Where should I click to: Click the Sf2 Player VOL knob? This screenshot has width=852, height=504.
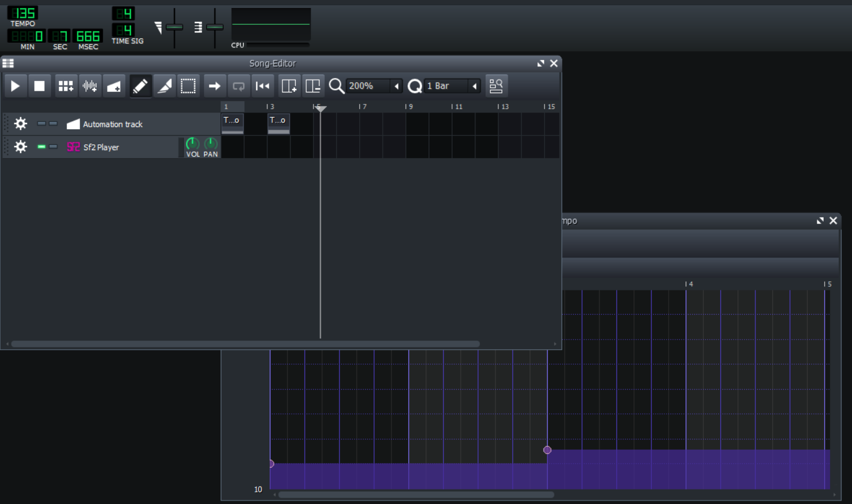(x=192, y=144)
